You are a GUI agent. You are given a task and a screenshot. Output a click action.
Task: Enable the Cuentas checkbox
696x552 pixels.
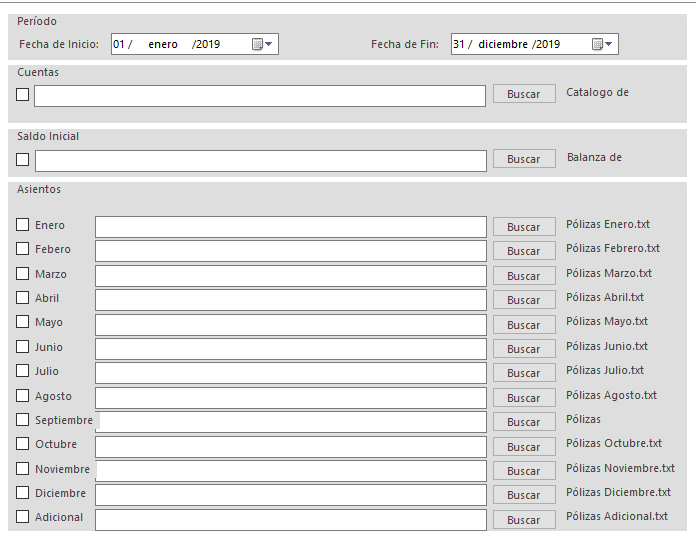tap(23, 94)
